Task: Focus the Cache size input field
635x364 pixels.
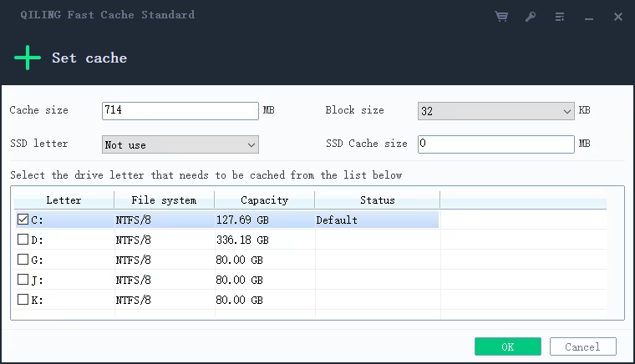Action: tap(180, 111)
